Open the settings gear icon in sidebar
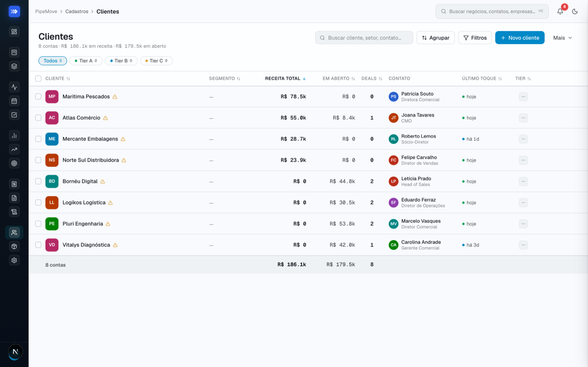 point(14,260)
